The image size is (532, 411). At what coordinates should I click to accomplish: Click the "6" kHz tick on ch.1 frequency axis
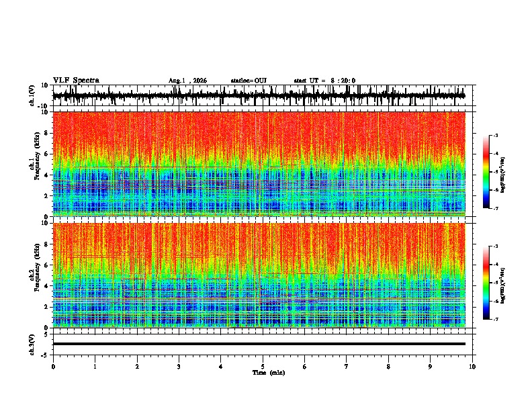(46, 154)
